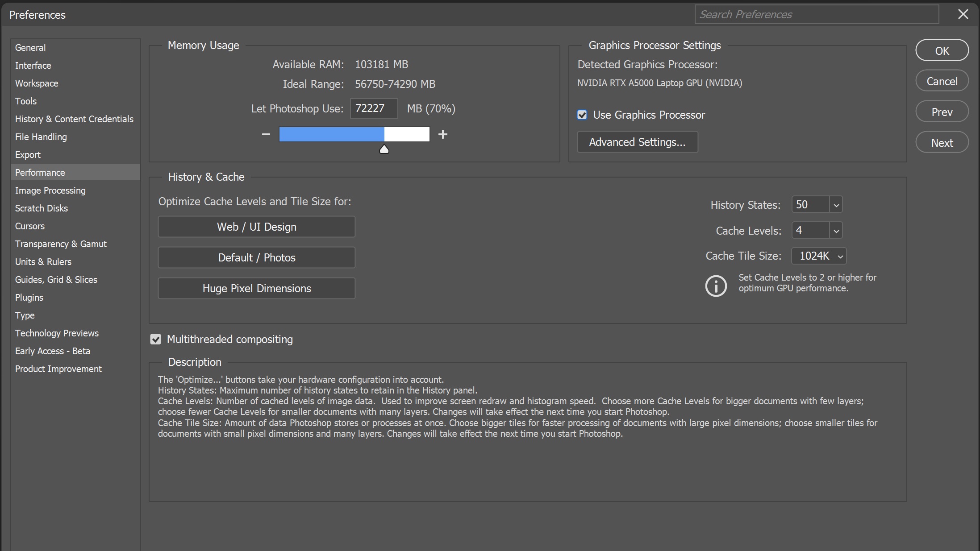Image resolution: width=980 pixels, height=551 pixels.
Task: Disable Multithreaded compositing
Action: 155,339
